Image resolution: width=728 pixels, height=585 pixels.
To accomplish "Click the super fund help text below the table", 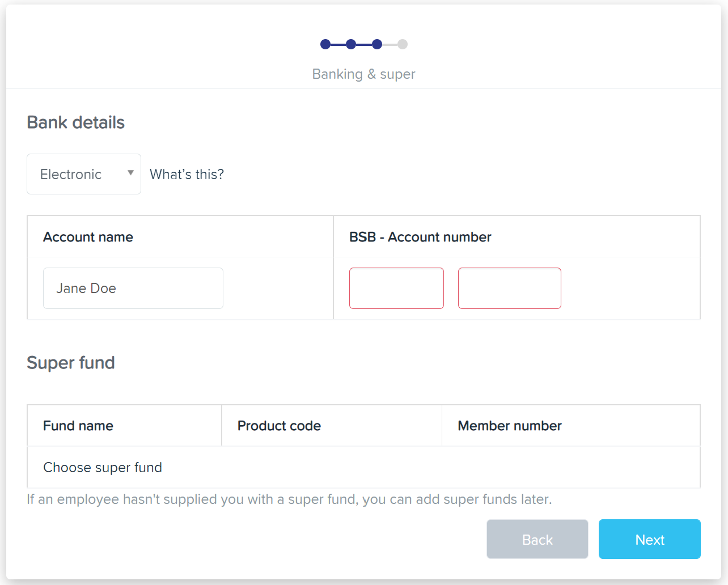I will click(x=290, y=499).
